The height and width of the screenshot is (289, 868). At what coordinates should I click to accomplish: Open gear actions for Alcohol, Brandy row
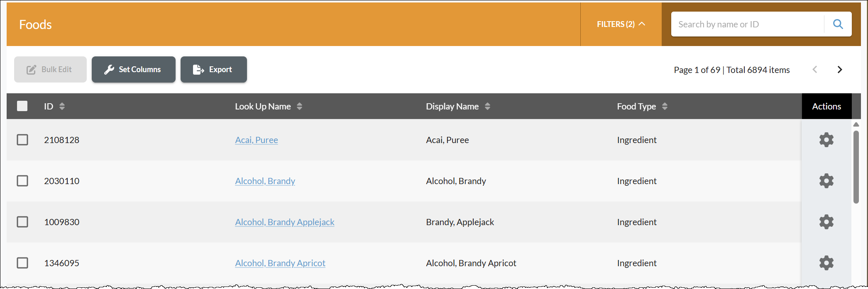point(826,181)
